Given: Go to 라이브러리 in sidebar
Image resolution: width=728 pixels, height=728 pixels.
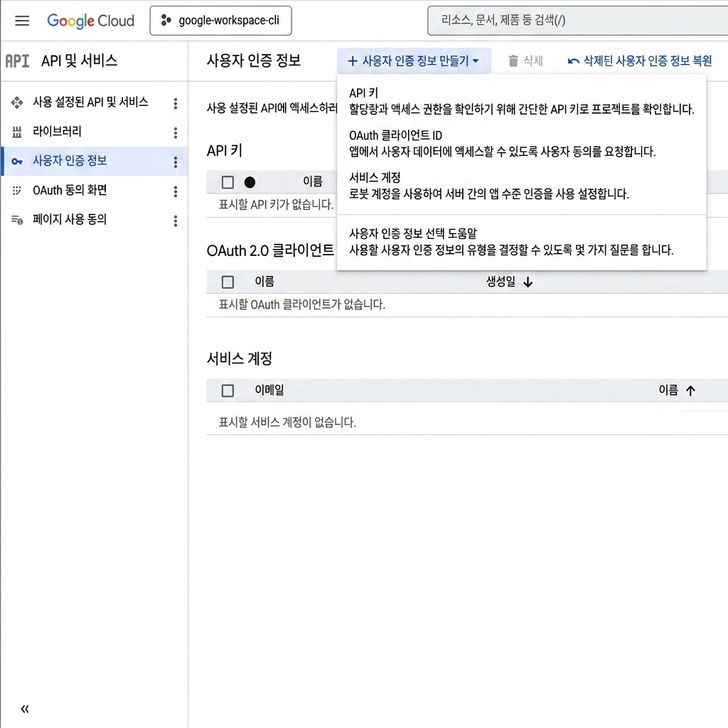Looking at the screenshot, I should click(57, 132).
